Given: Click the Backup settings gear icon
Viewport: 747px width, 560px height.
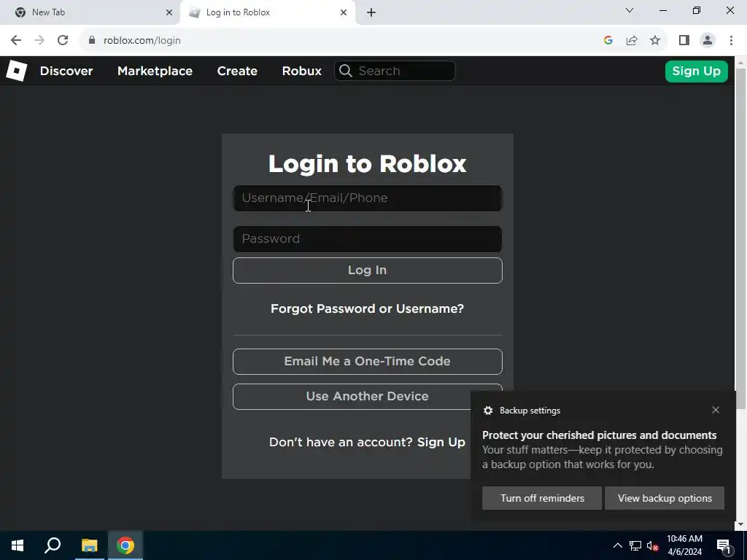Looking at the screenshot, I should tap(488, 411).
